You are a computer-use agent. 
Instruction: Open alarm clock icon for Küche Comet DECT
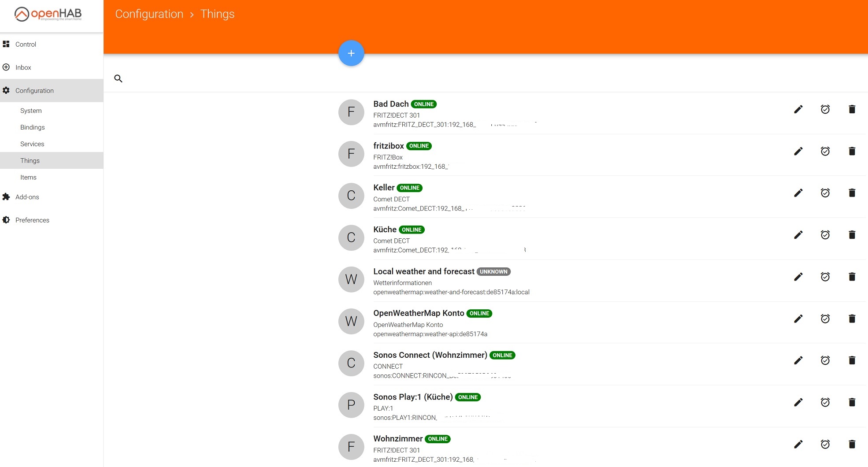click(x=825, y=235)
